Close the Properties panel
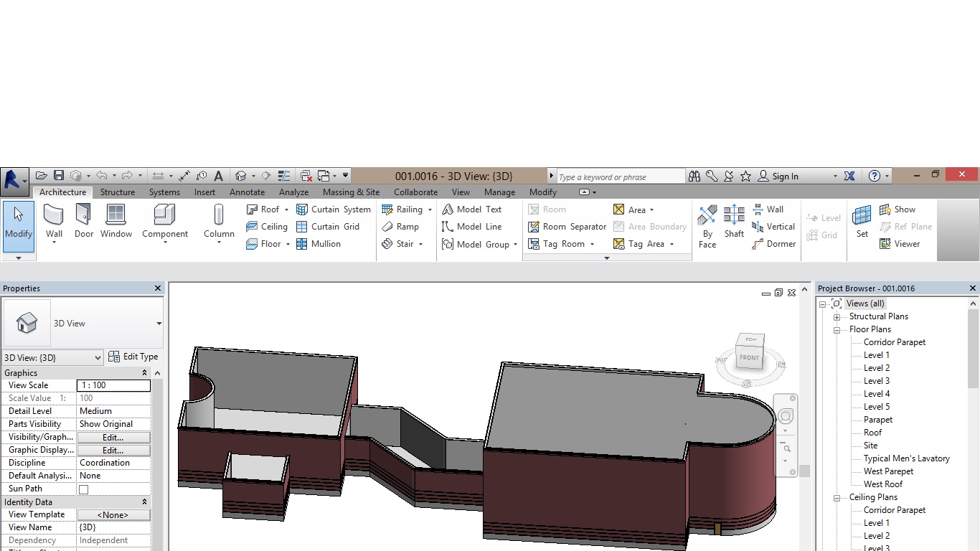Viewport: 980px width, 551px height. pyautogui.click(x=158, y=288)
